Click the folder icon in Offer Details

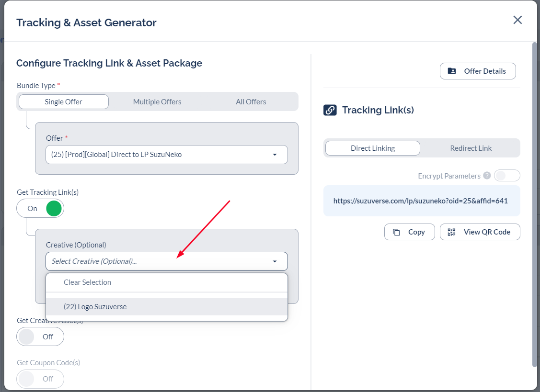[x=452, y=71]
